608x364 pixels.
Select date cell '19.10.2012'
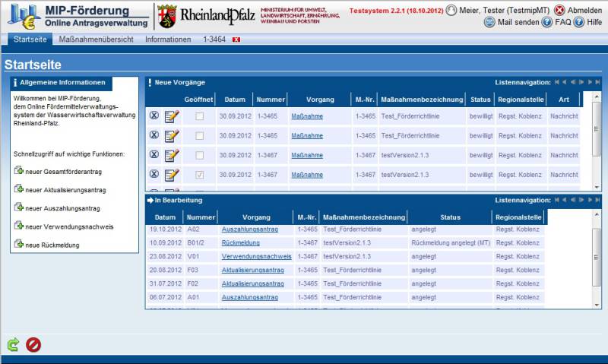[165, 229]
